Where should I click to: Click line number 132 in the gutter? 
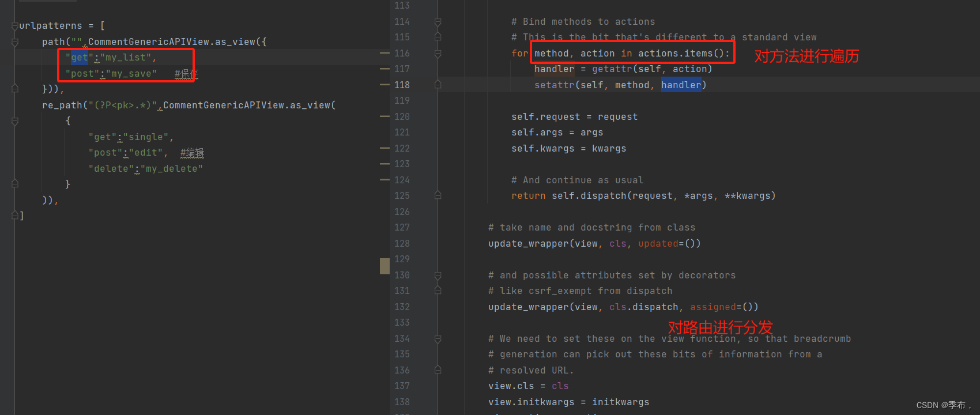click(x=402, y=307)
